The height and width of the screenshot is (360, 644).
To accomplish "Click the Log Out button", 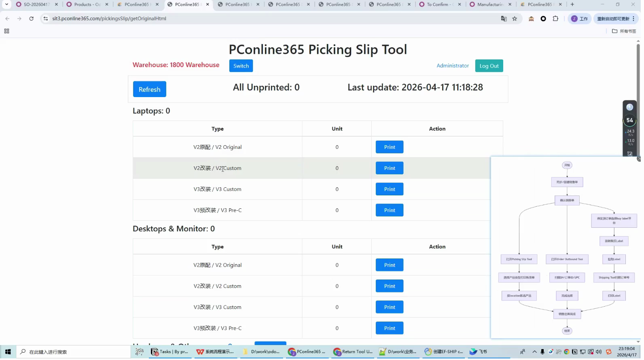I will pos(489,66).
